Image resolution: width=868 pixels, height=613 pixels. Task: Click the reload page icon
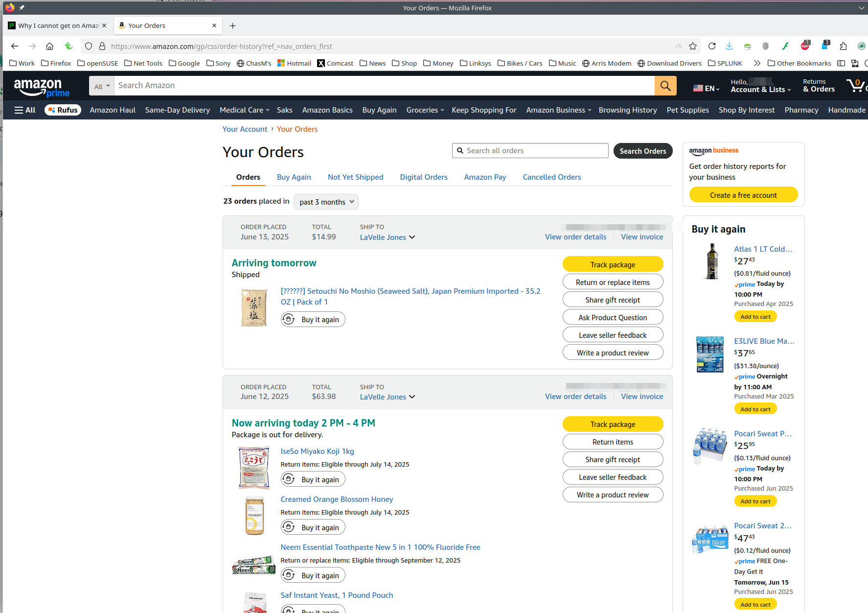point(712,46)
